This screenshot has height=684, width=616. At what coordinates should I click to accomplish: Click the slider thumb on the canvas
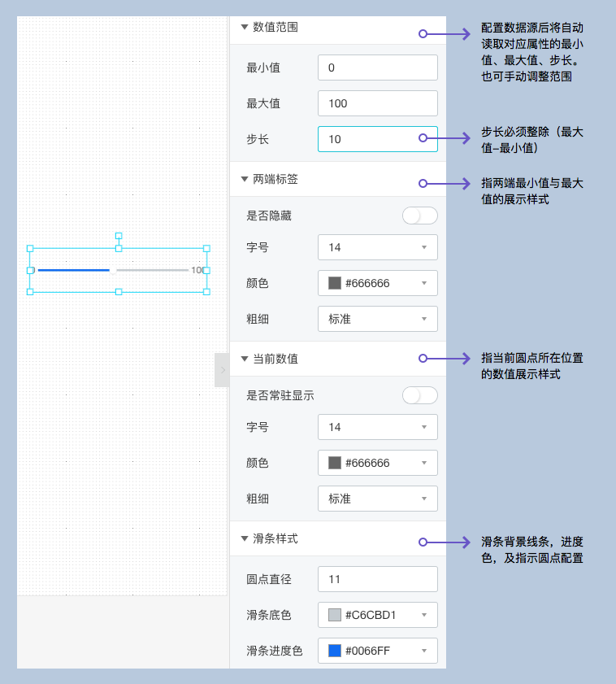113,270
